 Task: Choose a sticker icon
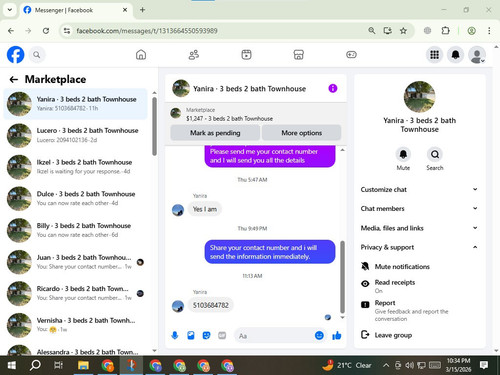click(x=206, y=335)
